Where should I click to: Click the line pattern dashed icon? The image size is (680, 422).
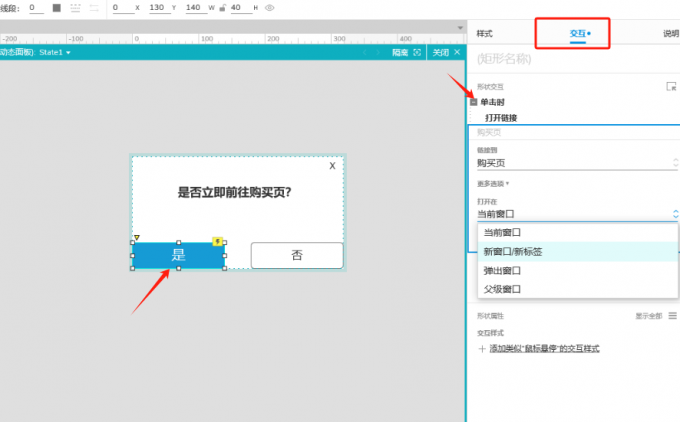tap(75, 7)
